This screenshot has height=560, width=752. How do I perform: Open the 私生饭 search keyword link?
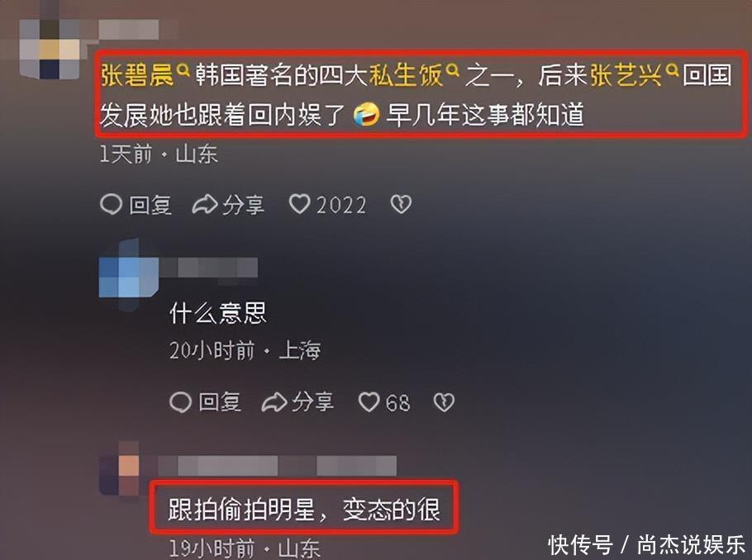[x=405, y=76]
